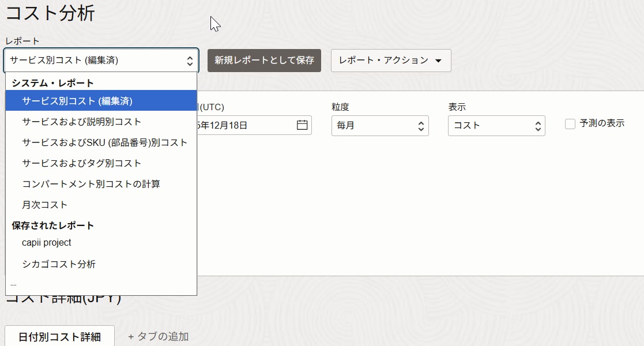Pick サービスおよびタグ別コスト report
This screenshot has height=346, width=644.
(x=81, y=163)
